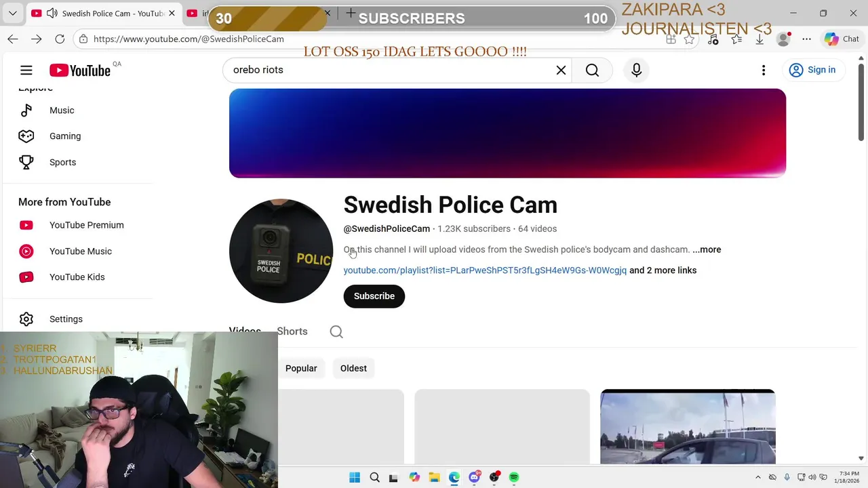Open the Swedish Police Cam profile picture

click(281, 251)
